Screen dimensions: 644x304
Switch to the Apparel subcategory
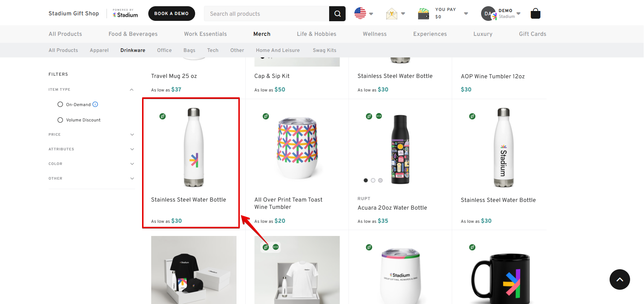click(x=99, y=50)
